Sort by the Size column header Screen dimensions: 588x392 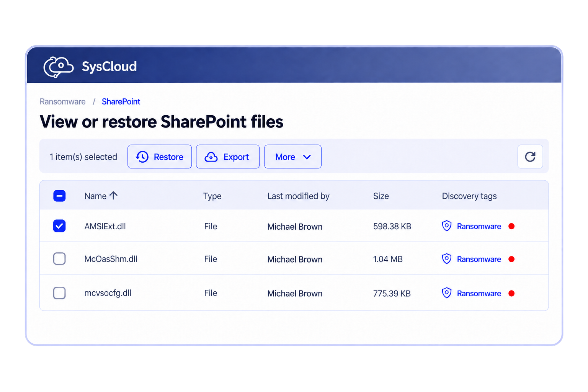pos(381,196)
